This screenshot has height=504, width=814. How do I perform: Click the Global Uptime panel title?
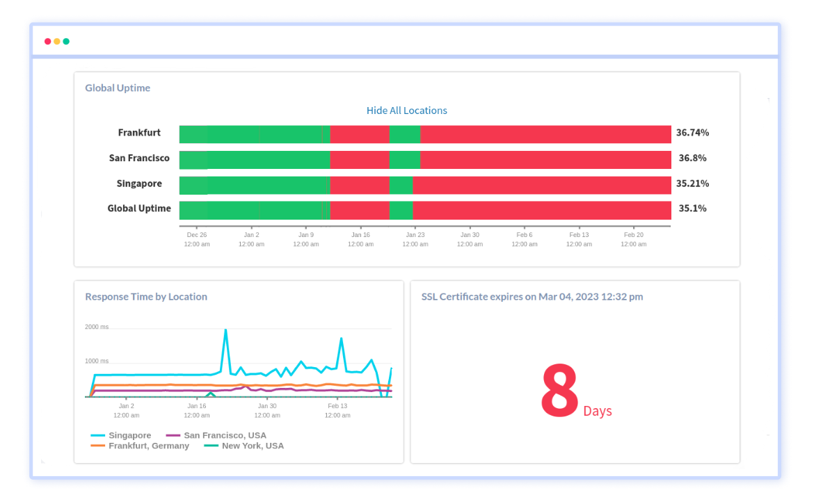118,88
